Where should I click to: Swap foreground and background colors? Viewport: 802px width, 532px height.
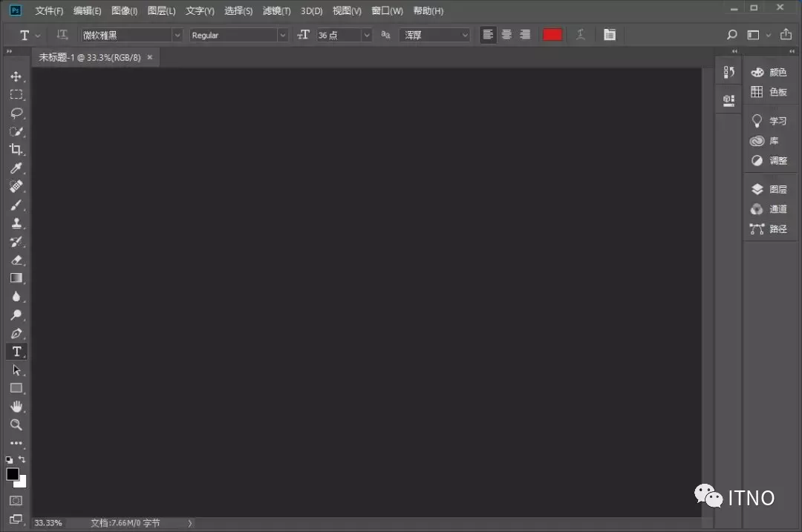(22, 459)
